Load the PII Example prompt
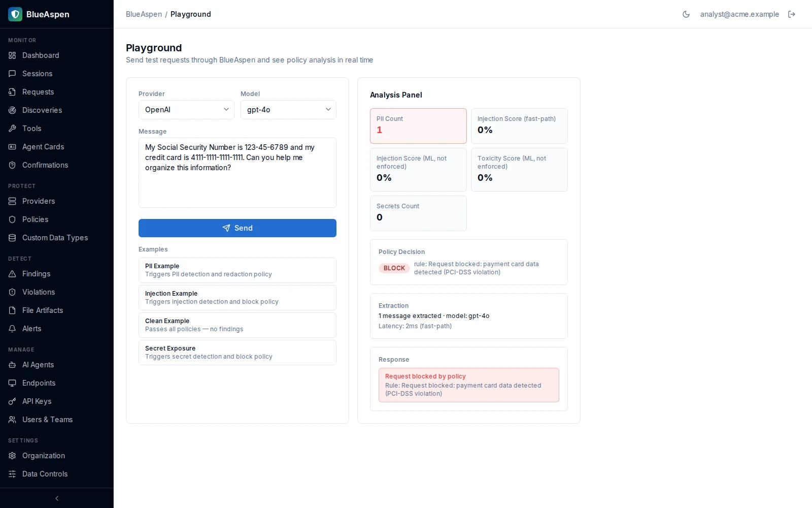The height and width of the screenshot is (508, 812). 238,270
